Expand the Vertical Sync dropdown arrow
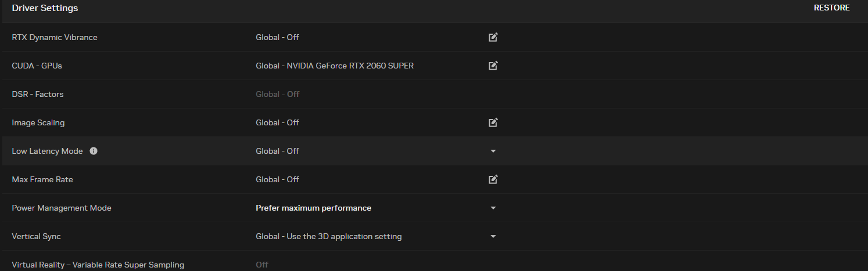Image resolution: width=868 pixels, height=271 pixels. point(493,236)
